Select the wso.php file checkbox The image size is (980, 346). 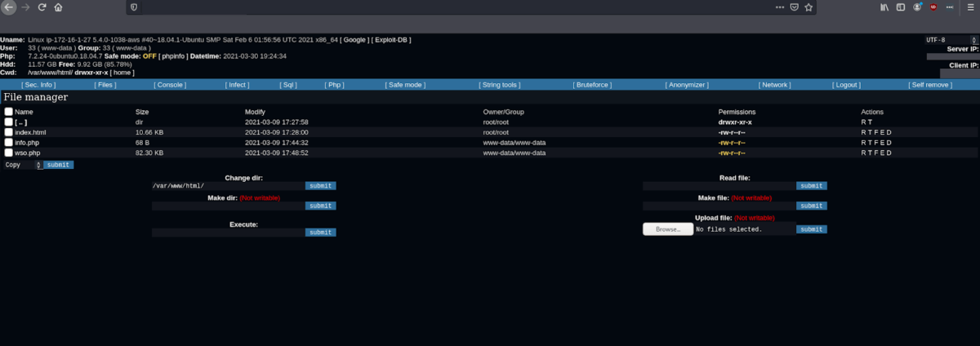(9, 153)
